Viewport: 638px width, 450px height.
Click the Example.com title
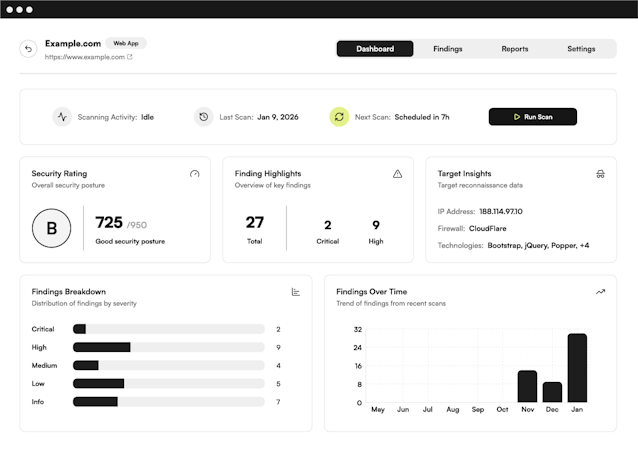(x=73, y=43)
